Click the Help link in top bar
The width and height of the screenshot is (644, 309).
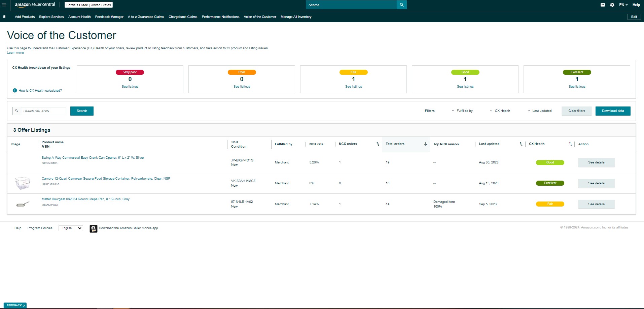pyautogui.click(x=636, y=5)
